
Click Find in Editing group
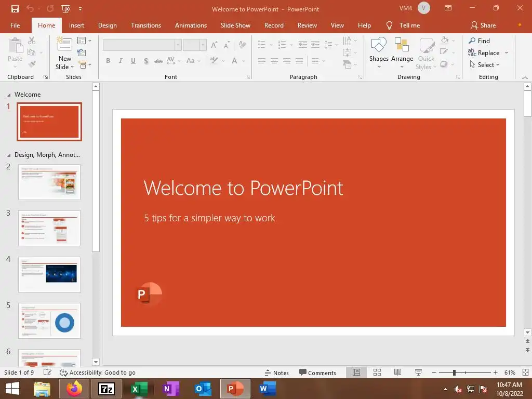[x=479, y=41]
